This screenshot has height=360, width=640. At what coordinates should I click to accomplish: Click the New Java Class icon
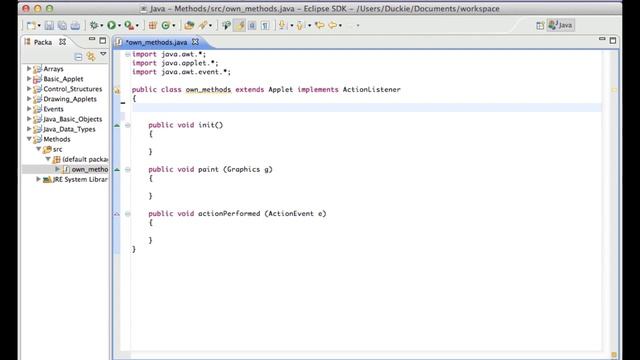(x=165, y=25)
